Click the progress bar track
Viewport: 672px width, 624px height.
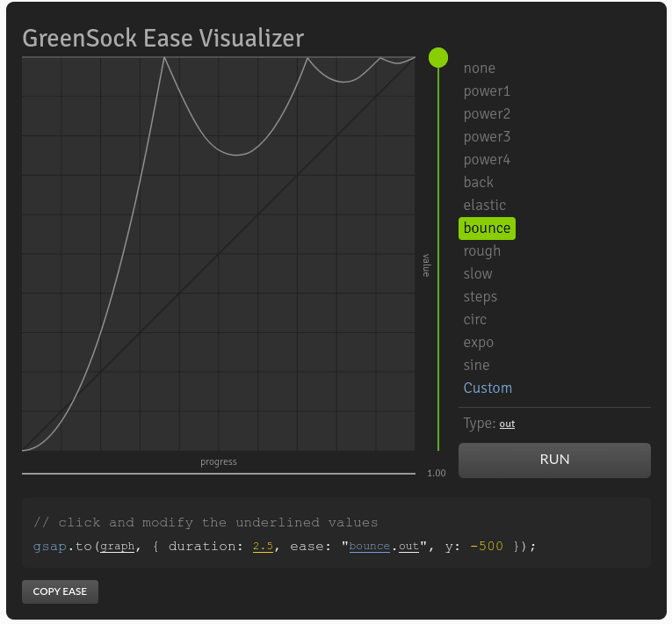[x=219, y=474]
